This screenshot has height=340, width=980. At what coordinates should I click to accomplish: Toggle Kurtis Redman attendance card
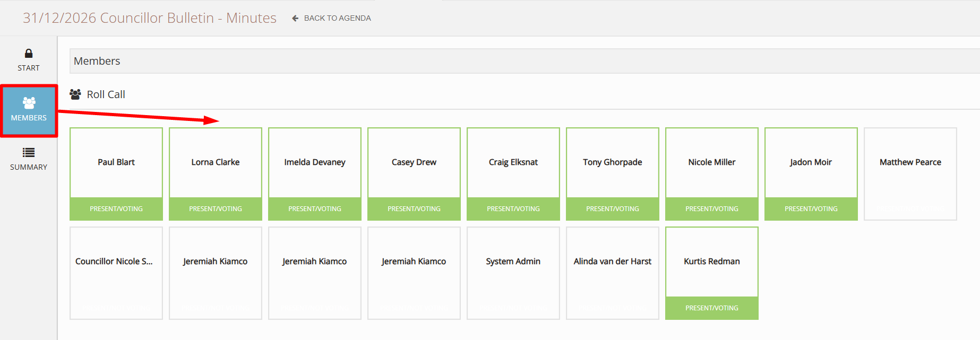coord(712,262)
